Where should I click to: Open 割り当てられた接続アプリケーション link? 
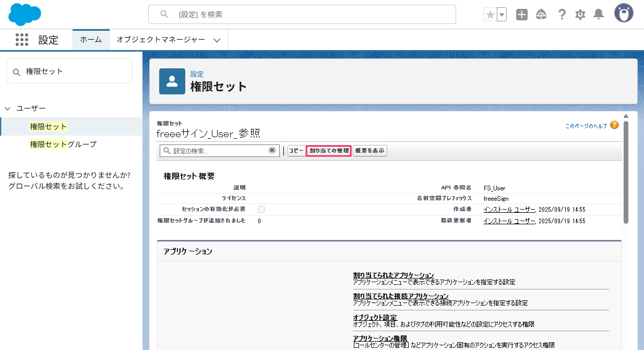[401, 296]
